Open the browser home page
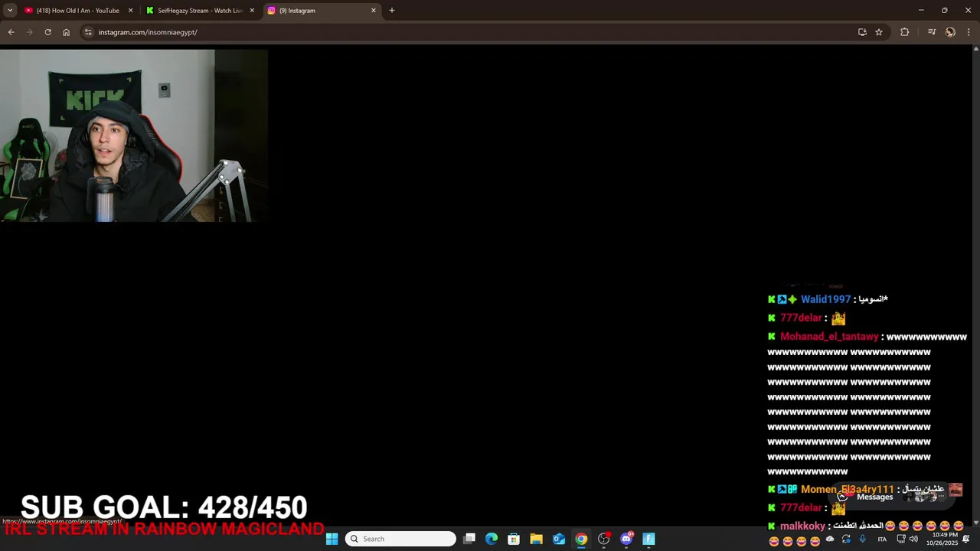Viewport: 980px width, 551px height. pyautogui.click(x=66, y=32)
